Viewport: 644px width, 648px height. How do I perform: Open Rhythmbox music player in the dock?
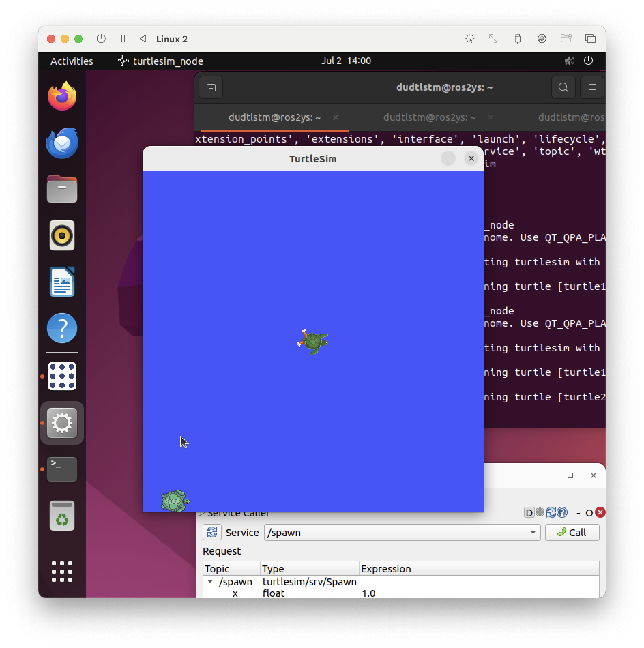click(x=62, y=235)
